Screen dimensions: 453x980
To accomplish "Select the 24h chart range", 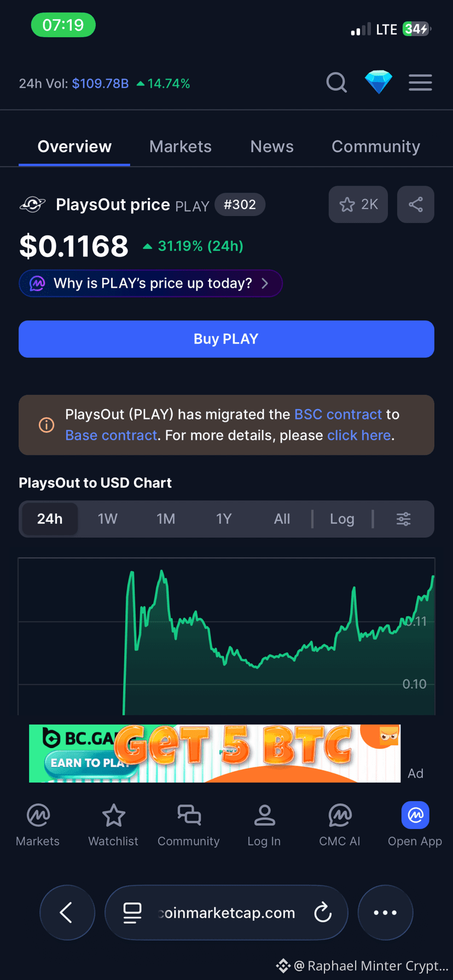I will tap(50, 519).
